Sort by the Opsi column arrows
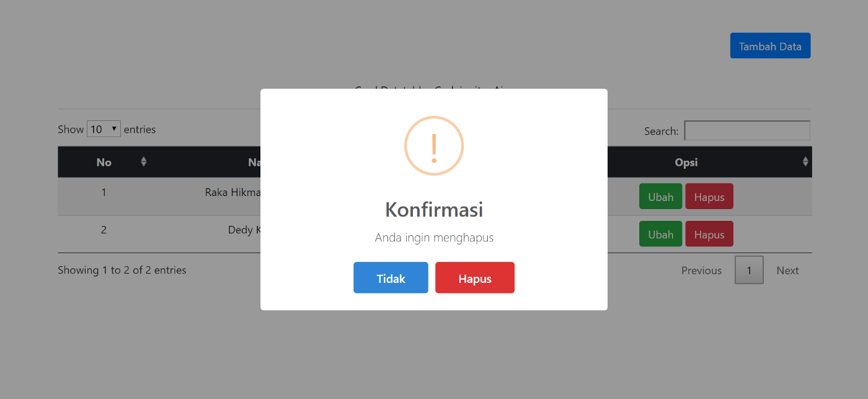Image resolution: width=868 pixels, height=399 pixels. click(x=805, y=162)
